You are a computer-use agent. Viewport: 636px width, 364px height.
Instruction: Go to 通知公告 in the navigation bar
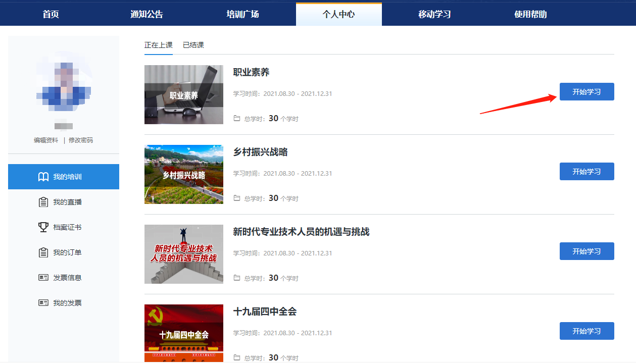point(146,14)
